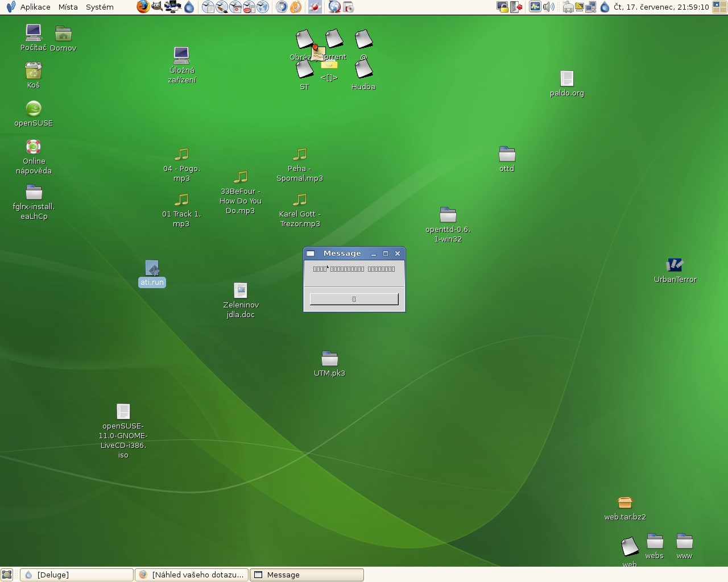
Task: Click the show desktop button
Action: pos(7,575)
